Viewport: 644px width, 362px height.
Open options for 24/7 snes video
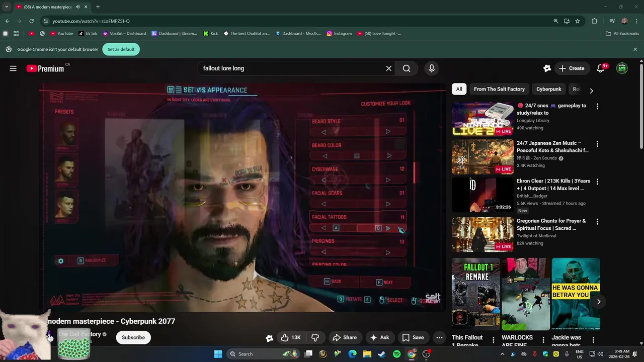[x=597, y=107]
